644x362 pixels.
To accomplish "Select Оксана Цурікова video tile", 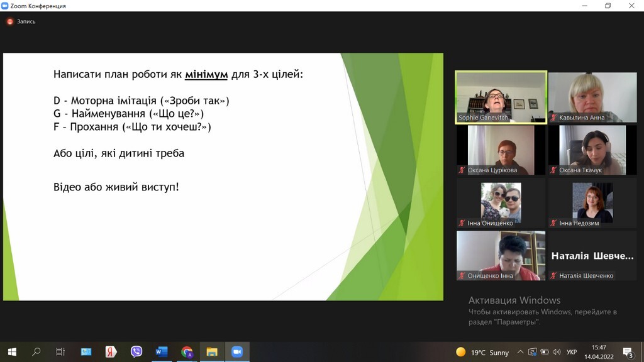I will [501, 150].
